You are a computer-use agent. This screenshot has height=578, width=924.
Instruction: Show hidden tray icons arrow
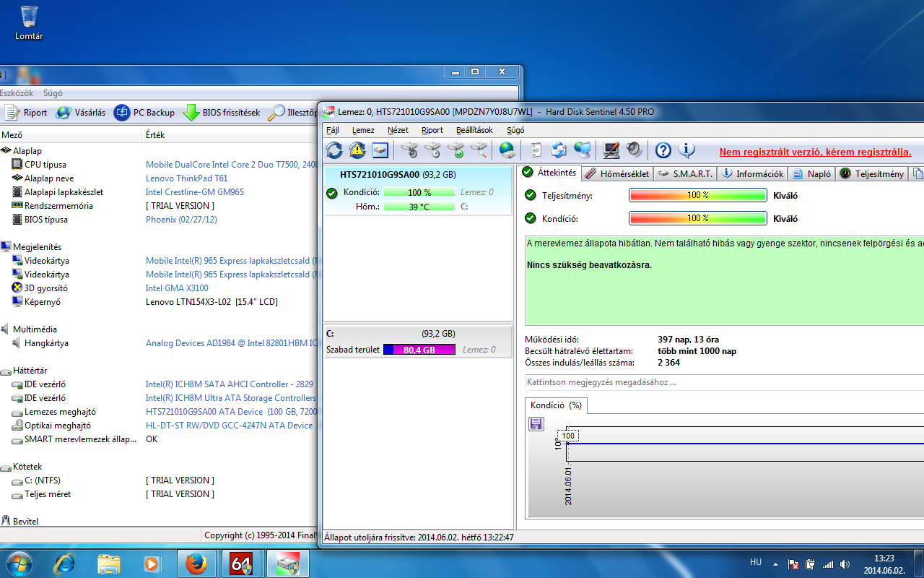point(775,564)
